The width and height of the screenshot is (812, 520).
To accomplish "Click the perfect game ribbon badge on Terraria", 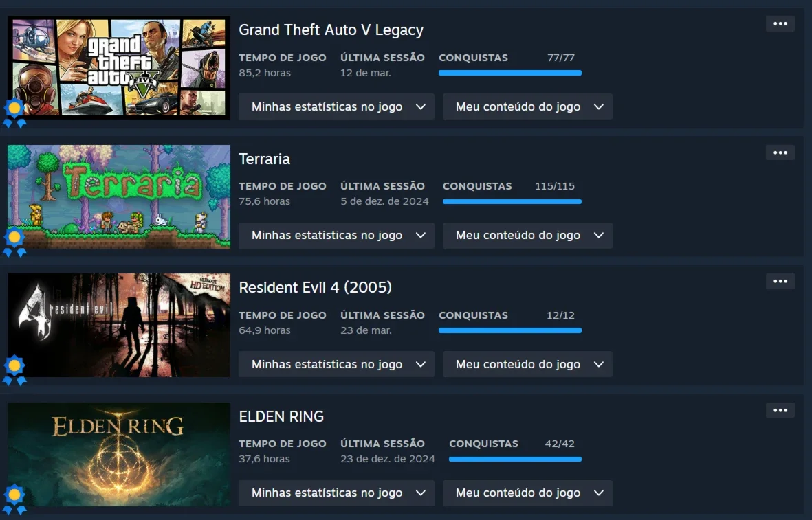I will click(x=14, y=242).
